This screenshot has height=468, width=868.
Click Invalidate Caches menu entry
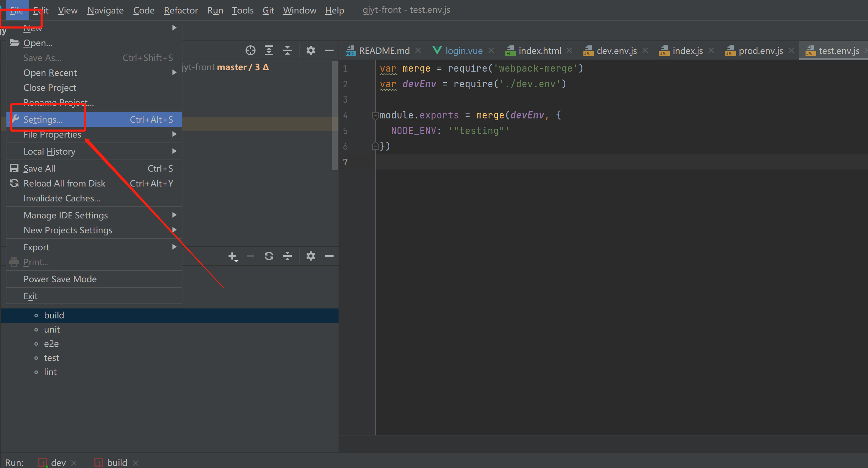[x=62, y=198]
